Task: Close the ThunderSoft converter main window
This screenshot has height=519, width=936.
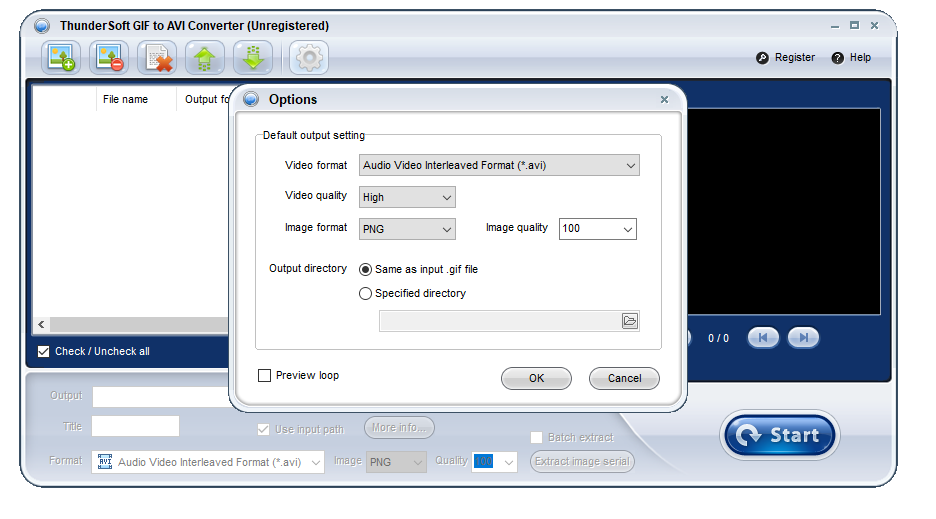Action: point(875,26)
